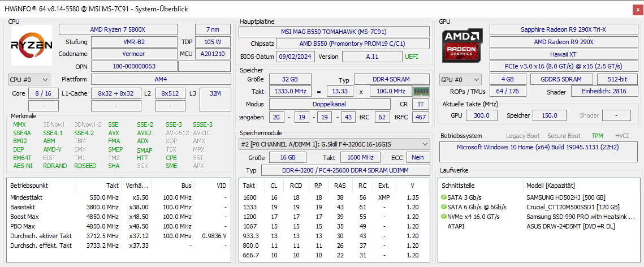This screenshot has width=644, height=267.
Task: Click the AES-NI feature label
Action: point(23,166)
